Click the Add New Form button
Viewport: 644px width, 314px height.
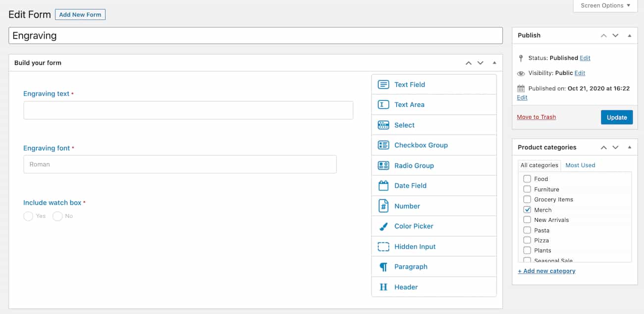pos(80,15)
